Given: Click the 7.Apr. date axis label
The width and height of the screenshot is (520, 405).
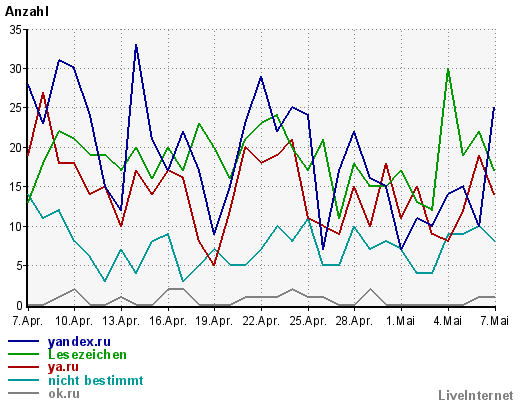Looking at the screenshot, I should [x=28, y=321].
